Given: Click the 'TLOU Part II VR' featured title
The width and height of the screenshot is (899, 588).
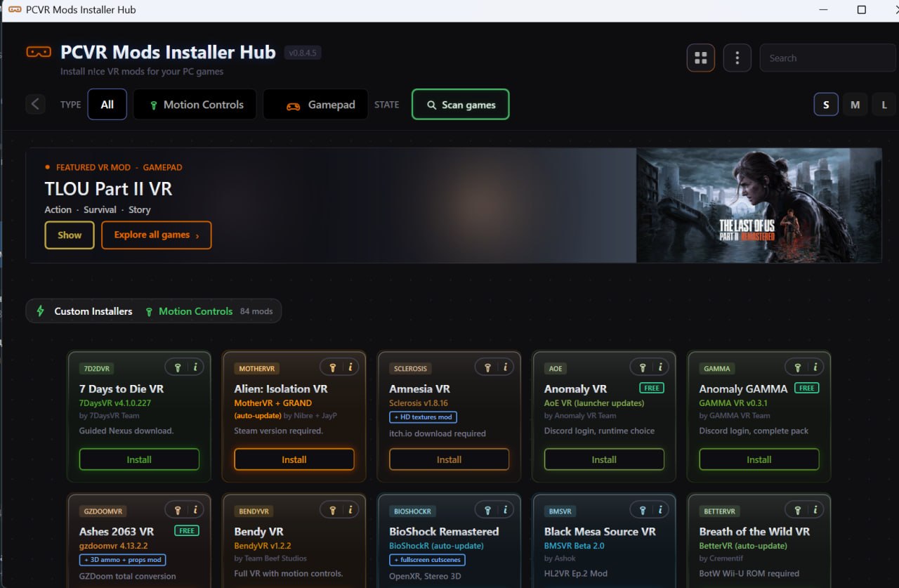Looking at the screenshot, I should pyautogui.click(x=108, y=189).
